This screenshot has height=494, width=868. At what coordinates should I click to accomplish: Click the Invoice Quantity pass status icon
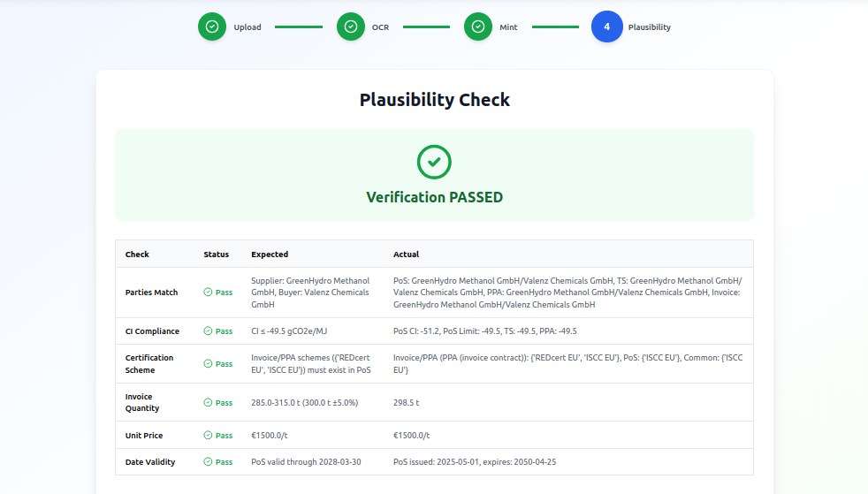208,403
